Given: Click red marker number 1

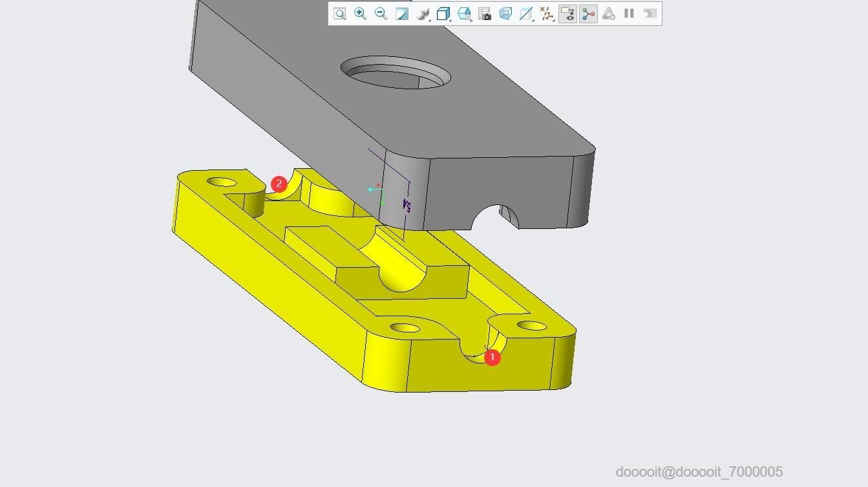Looking at the screenshot, I should (x=492, y=357).
